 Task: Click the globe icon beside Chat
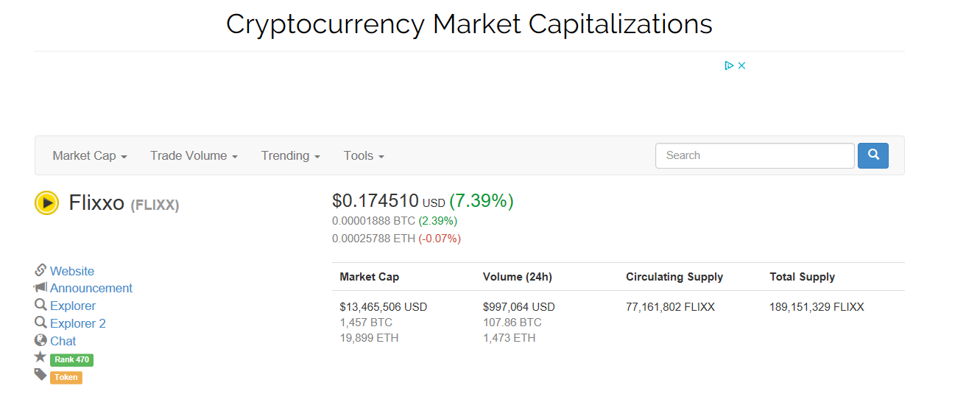[40, 340]
